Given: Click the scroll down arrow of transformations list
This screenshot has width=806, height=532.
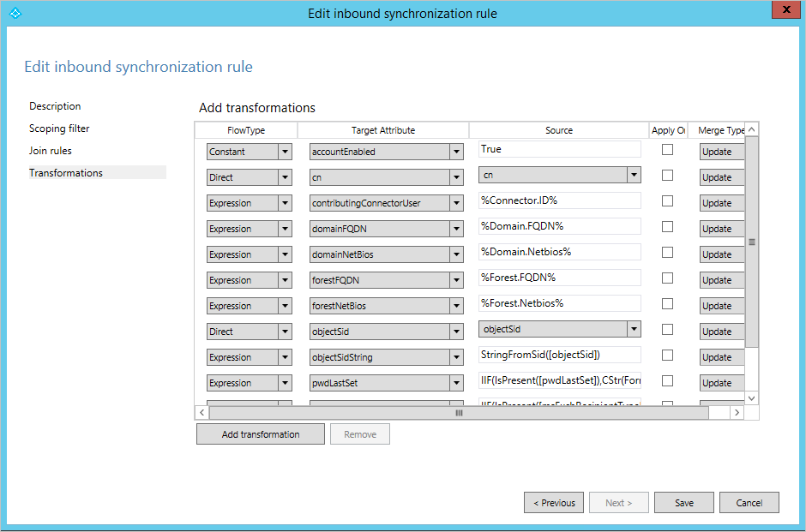Looking at the screenshot, I should point(751,398).
